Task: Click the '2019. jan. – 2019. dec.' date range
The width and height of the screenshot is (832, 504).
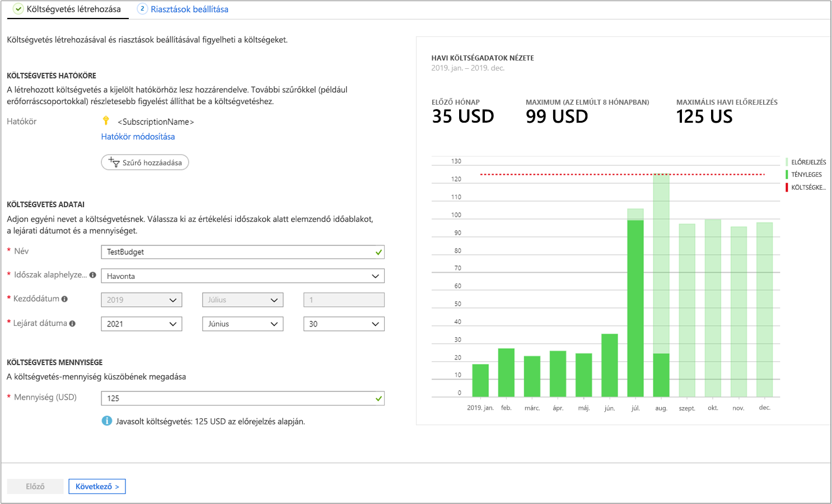Action: (x=468, y=68)
